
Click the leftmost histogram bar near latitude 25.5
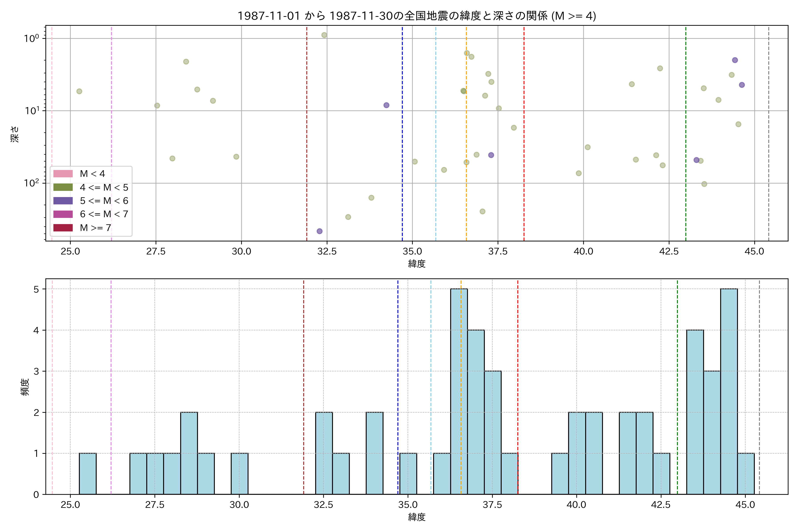pyautogui.click(x=88, y=474)
